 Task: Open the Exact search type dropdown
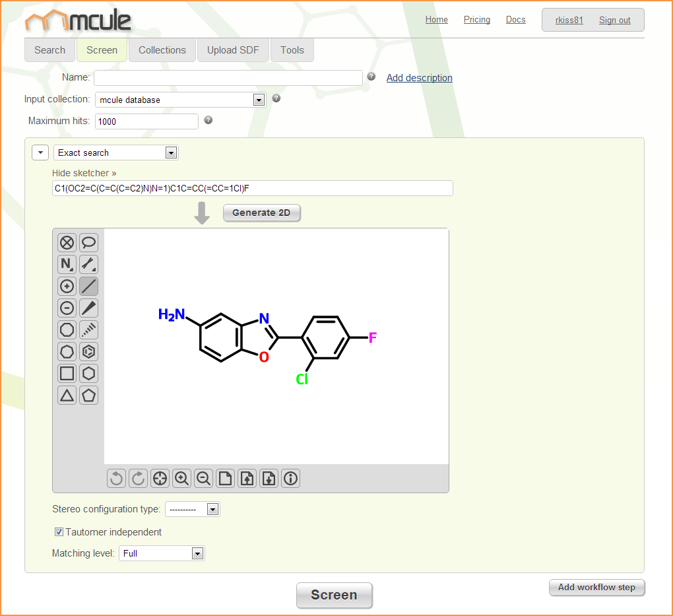[x=115, y=153]
